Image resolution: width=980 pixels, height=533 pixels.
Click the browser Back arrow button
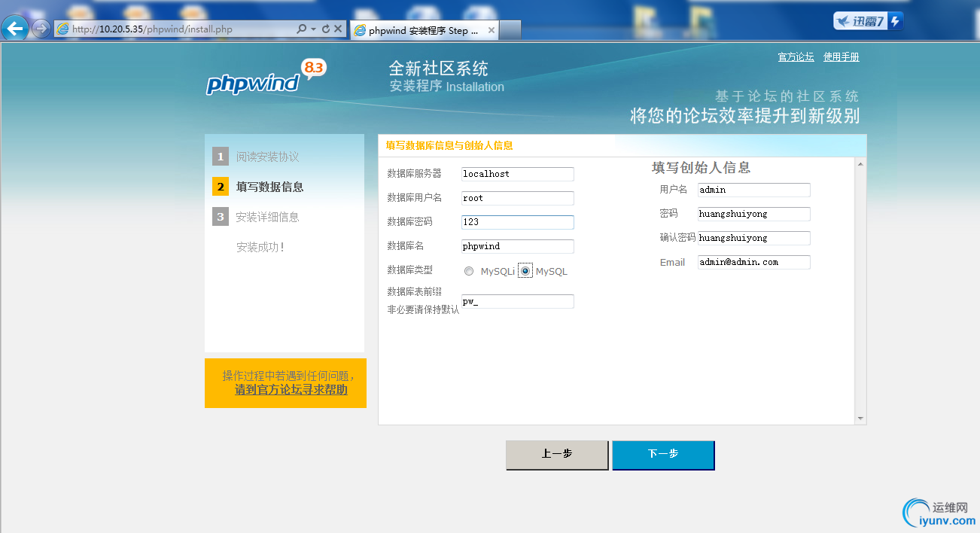15,29
